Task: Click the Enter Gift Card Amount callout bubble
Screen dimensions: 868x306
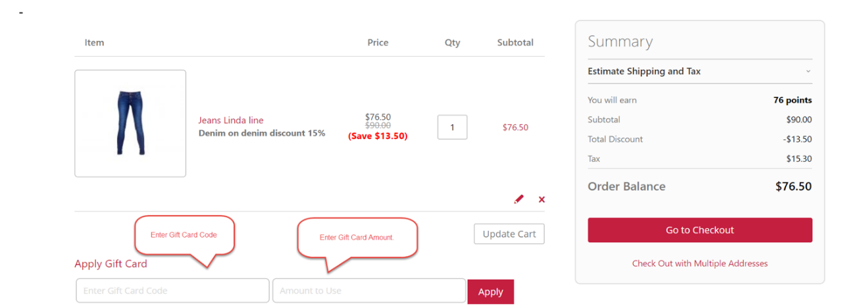Action: [357, 238]
